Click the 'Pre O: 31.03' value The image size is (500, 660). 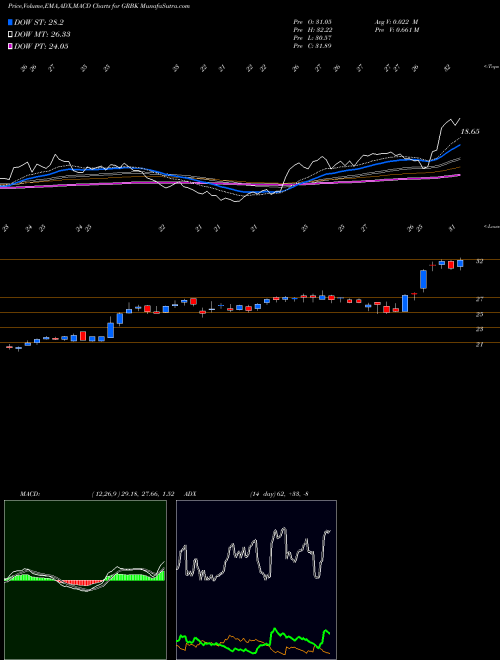[x=312, y=22]
